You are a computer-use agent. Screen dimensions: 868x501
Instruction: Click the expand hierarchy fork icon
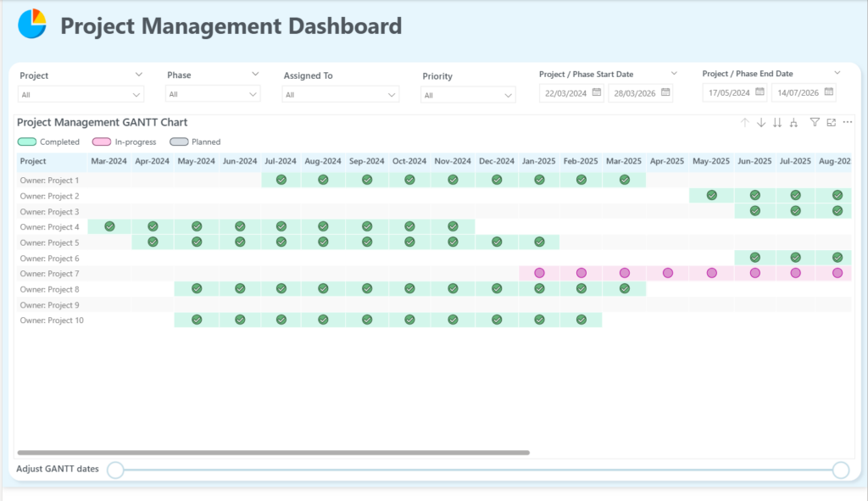(793, 122)
